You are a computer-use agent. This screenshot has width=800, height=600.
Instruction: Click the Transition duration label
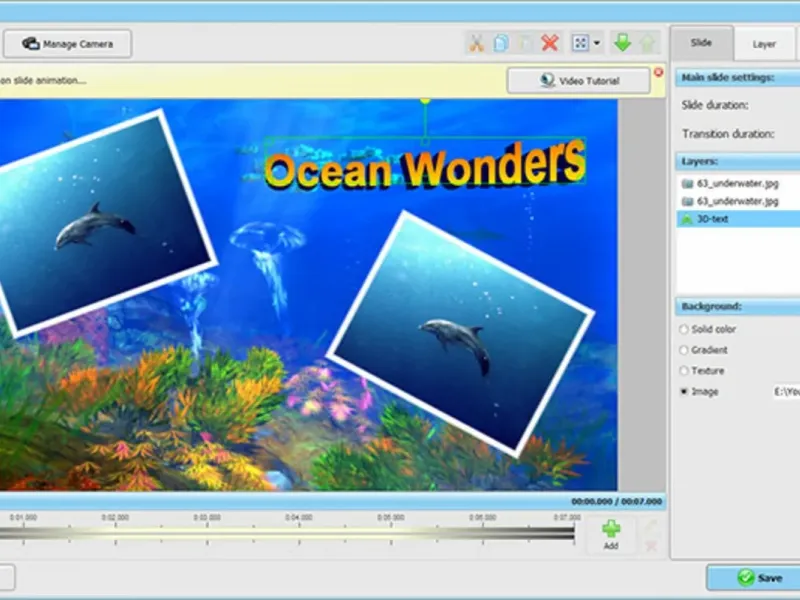[728, 134]
